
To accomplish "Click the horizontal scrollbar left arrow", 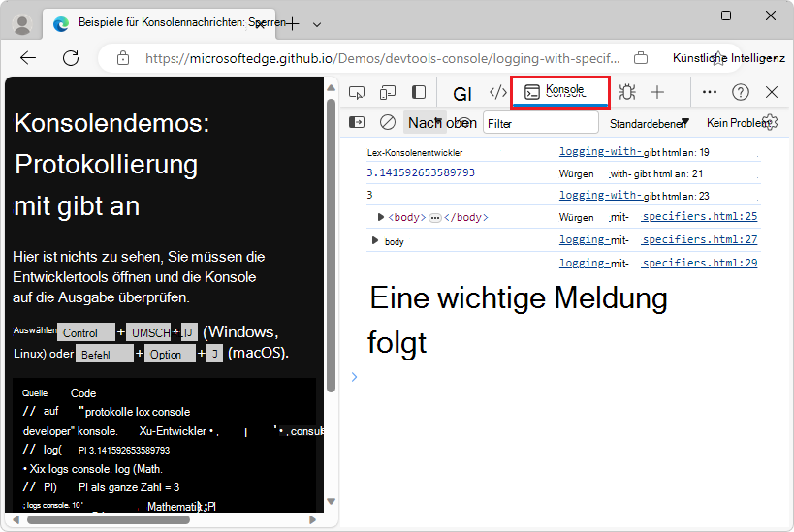I will click(x=16, y=519).
